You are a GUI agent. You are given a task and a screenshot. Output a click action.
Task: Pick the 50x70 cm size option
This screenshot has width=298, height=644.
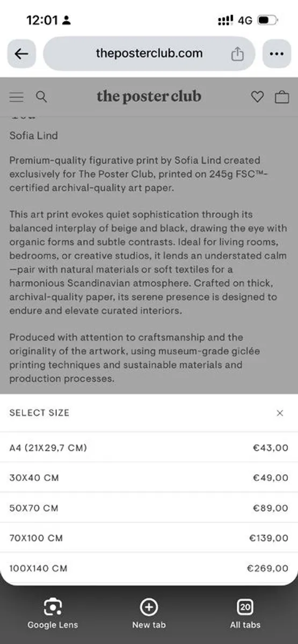149,508
